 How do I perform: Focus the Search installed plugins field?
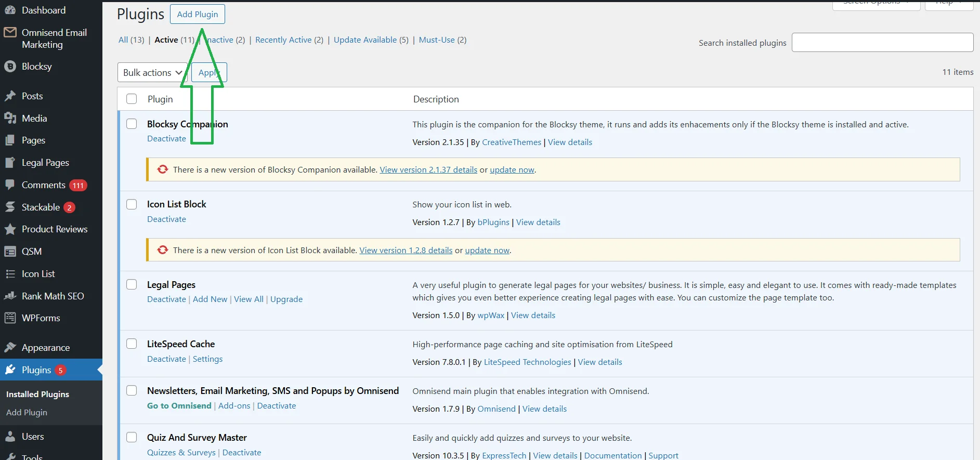click(882, 43)
